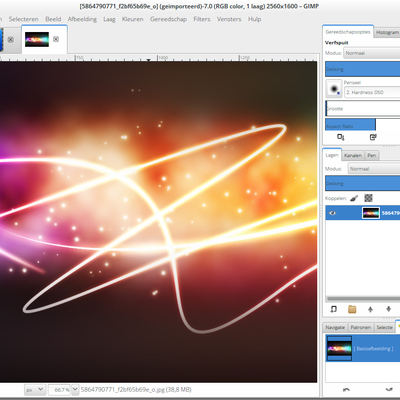Click the 'Verfspuit' tool heading
This screenshot has width=400, height=400.
(x=337, y=43)
